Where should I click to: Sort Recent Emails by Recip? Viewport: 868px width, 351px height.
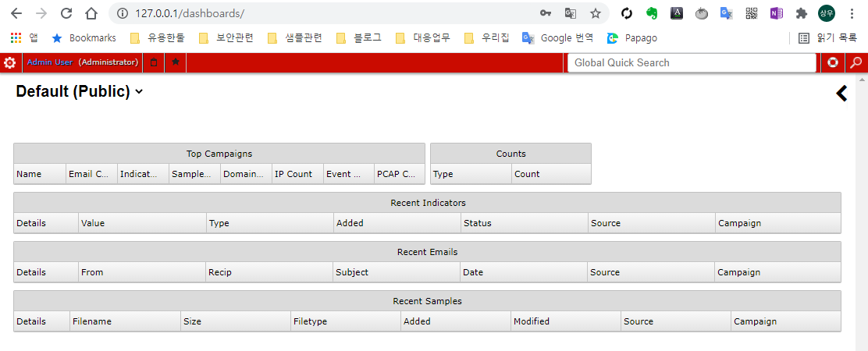269,272
